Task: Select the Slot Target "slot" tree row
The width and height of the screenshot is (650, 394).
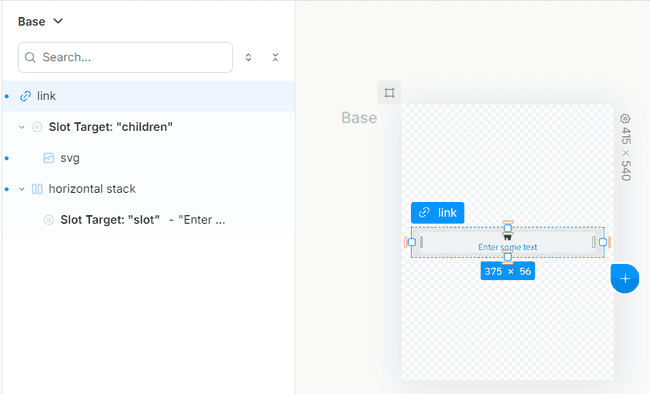Action: [x=148, y=220]
